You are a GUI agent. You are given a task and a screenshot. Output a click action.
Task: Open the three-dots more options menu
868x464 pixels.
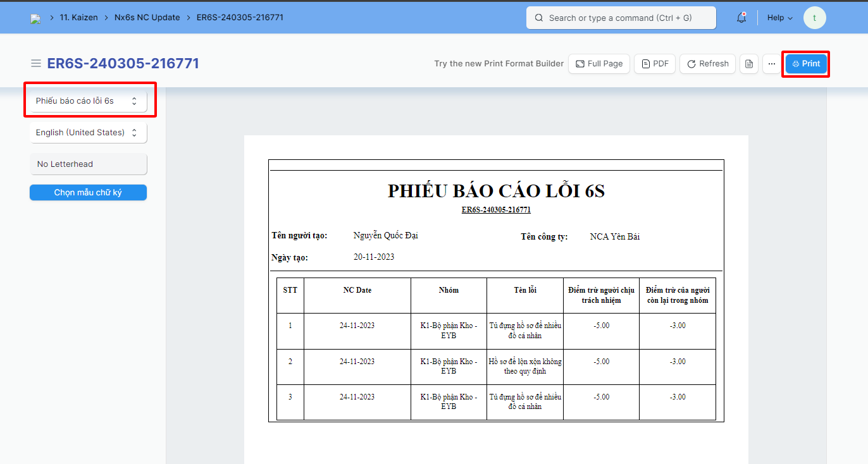(x=771, y=64)
